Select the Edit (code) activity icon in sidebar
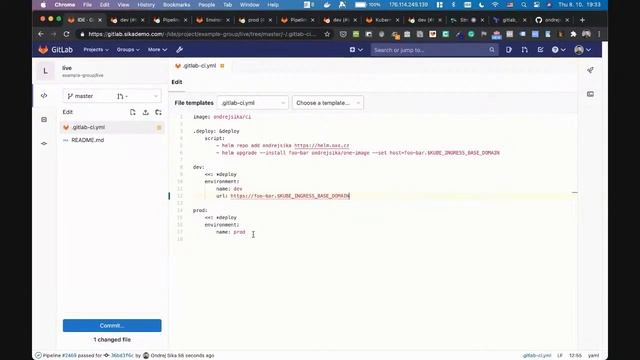 [x=44, y=96]
